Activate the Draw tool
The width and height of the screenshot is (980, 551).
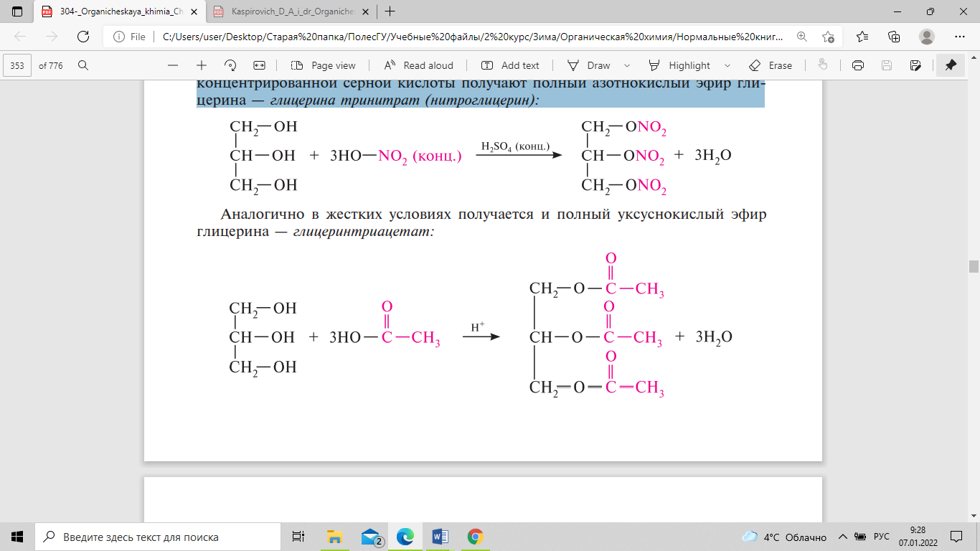tap(590, 65)
